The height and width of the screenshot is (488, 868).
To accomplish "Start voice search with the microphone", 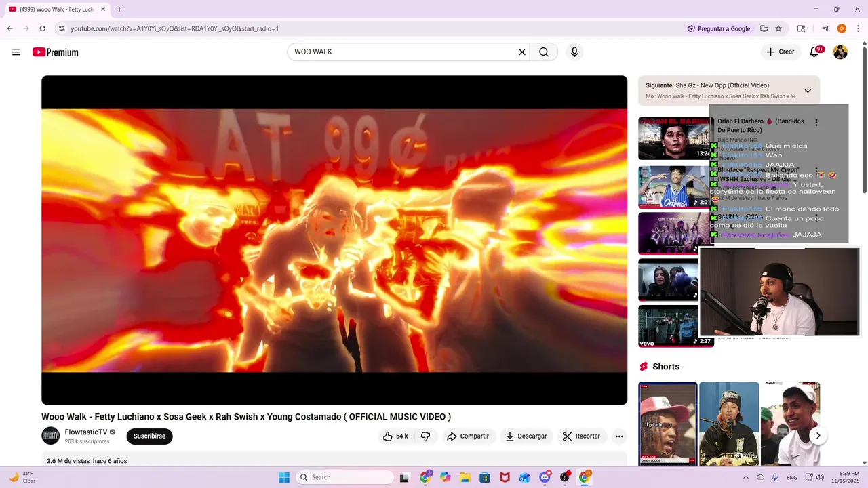I will (x=574, y=52).
